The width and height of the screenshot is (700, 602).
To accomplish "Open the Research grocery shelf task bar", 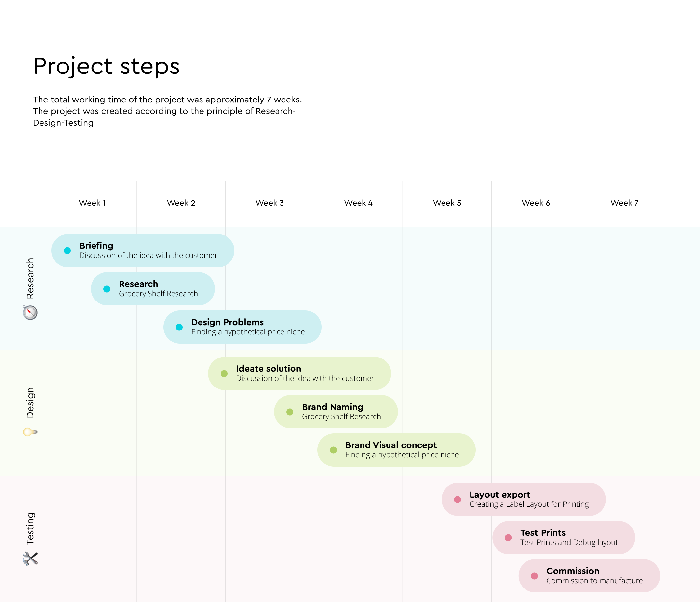I will (153, 289).
